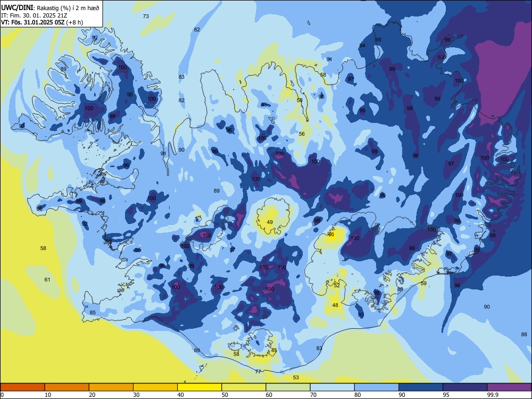The width and height of the screenshot is (532, 399).
Task: Click the 70–80 pale blue legend swatch
Action: click(332, 387)
